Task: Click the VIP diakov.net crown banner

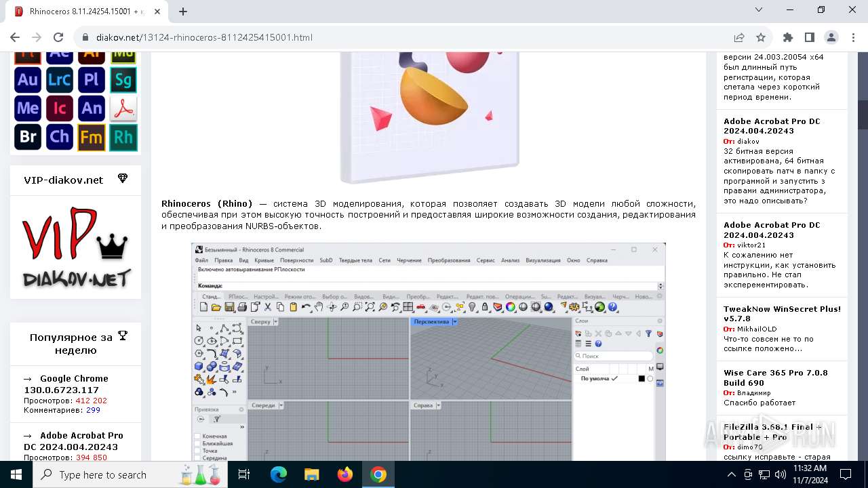Action: [x=75, y=247]
